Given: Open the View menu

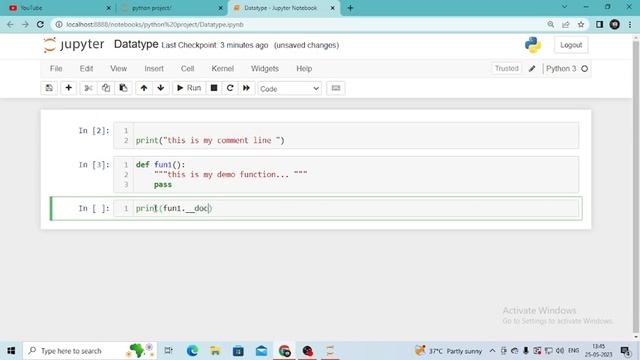Looking at the screenshot, I should click(118, 69).
